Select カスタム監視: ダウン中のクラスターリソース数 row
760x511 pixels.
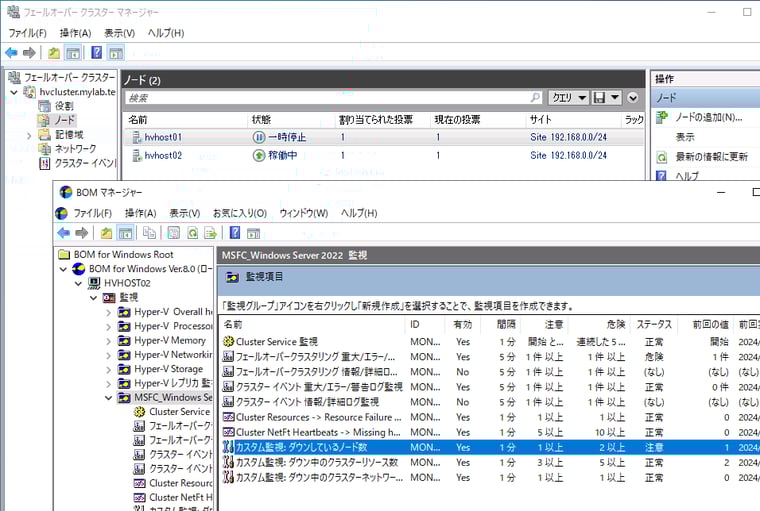(490, 463)
